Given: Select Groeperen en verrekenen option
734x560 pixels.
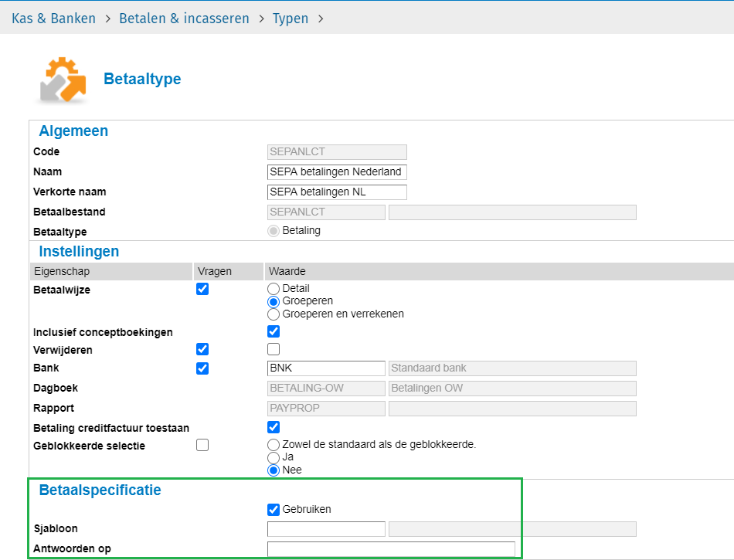Looking at the screenshot, I should (x=273, y=314).
